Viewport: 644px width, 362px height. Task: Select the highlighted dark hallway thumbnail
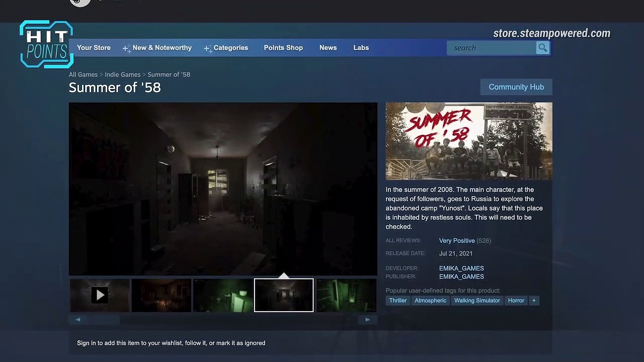click(x=284, y=295)
